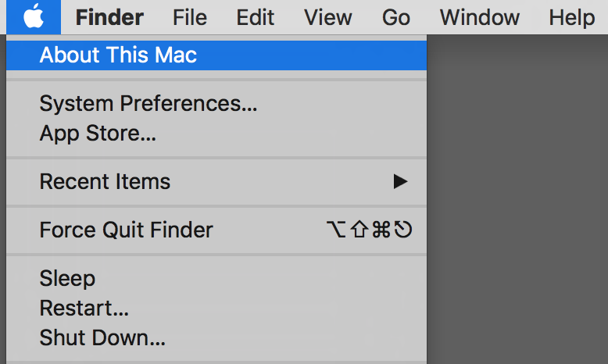The width and height of the screenshot is (608, 364).
Task: Click the Option symbol in Force Quit shortcut
Action: (x=336, y=230)
